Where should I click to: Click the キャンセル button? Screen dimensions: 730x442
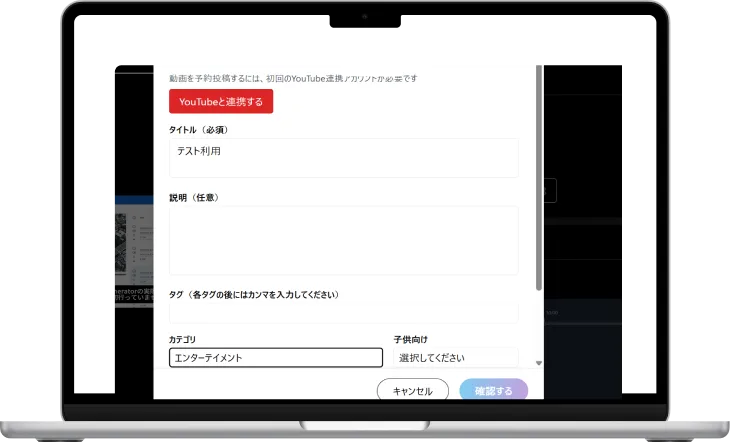pyautogui.click(x=412, y=390)
